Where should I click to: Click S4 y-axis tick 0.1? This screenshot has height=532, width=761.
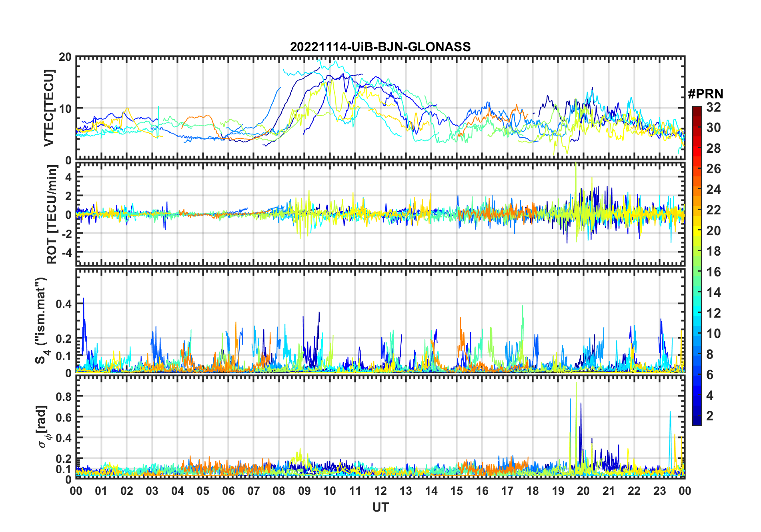(64, 356)
